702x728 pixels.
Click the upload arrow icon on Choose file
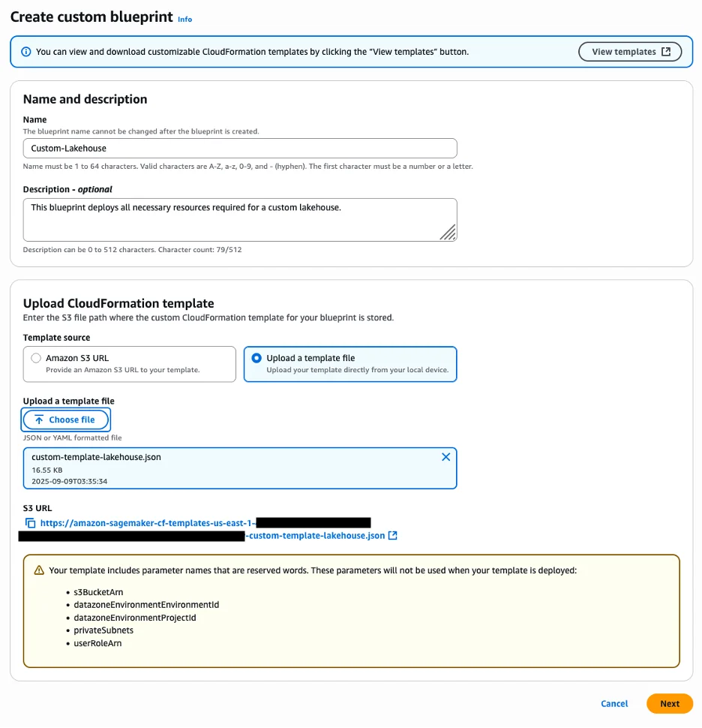(x=40, y=420)
